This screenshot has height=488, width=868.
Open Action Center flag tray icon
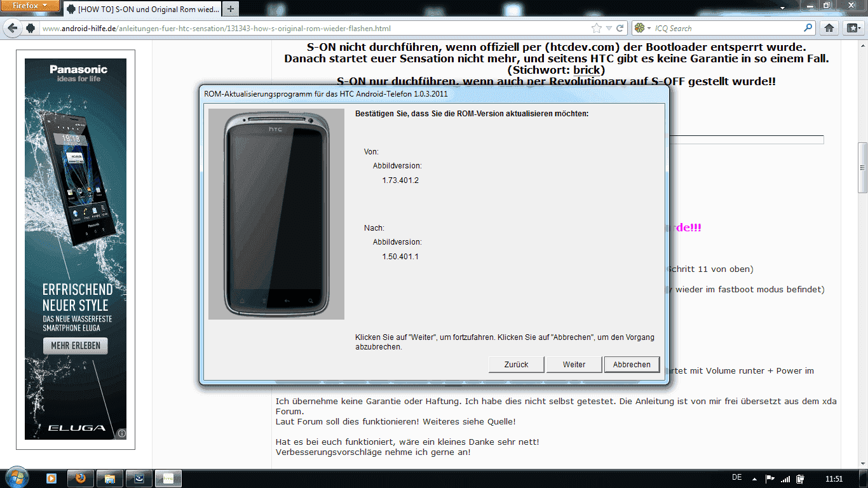click(x=770, y=478)
